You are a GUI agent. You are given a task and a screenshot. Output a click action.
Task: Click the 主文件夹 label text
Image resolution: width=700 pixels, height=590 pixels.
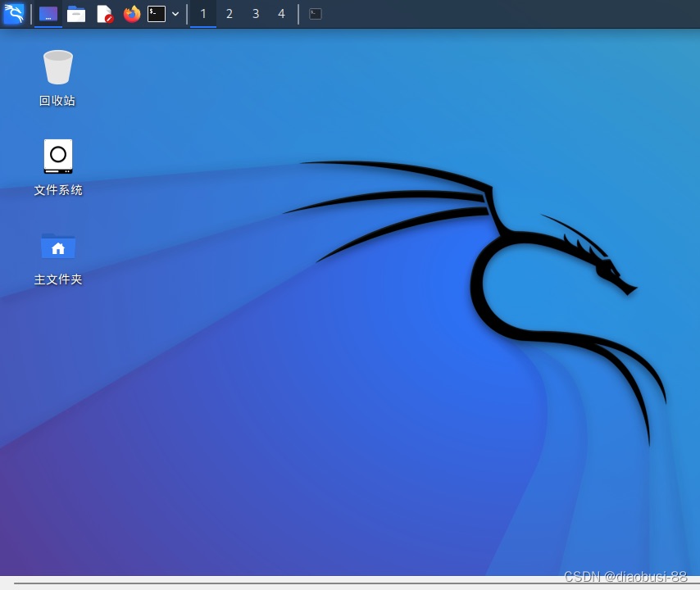[58, 279]
